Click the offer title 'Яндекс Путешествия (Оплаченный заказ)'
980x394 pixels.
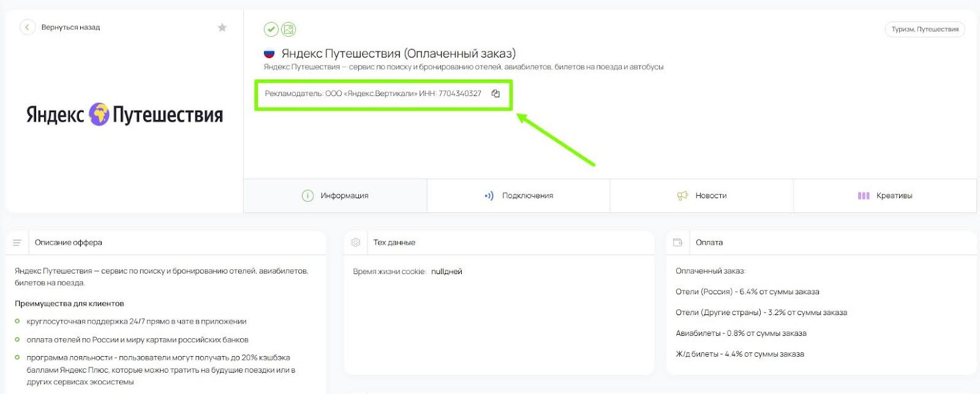399,54
